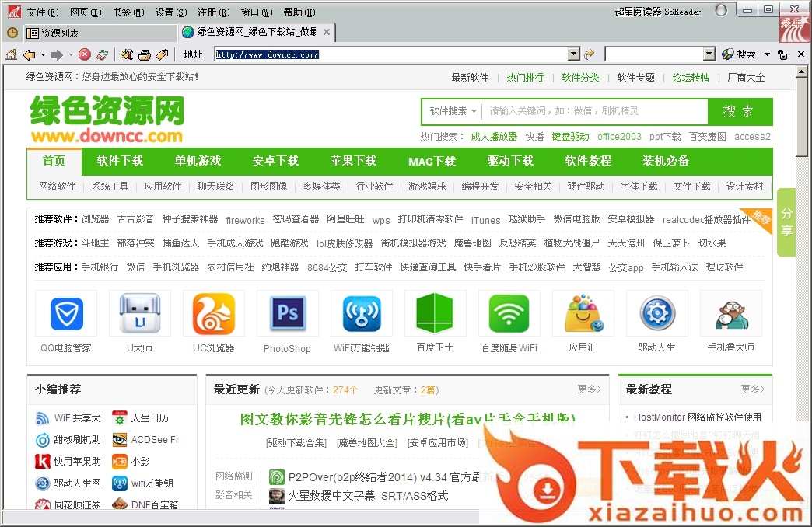Open the 字体下载 subcategory link
Screen dimensions: 812x527
tap(639, 187)
